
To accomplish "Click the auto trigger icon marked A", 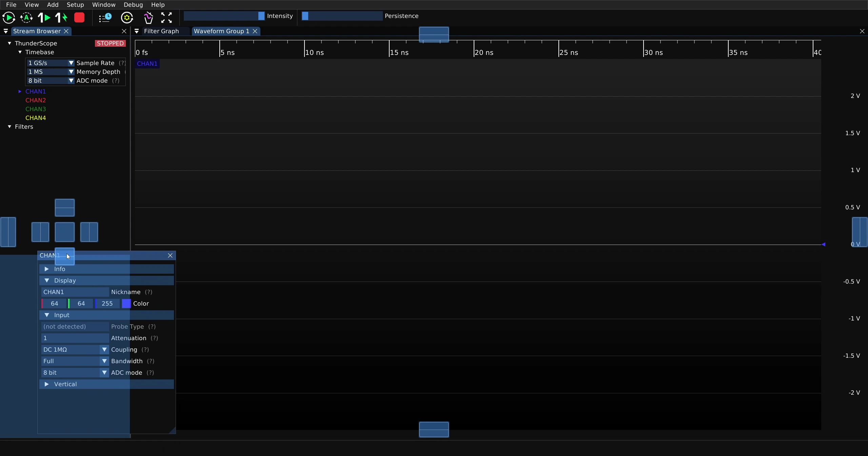I will coord(26,18).
